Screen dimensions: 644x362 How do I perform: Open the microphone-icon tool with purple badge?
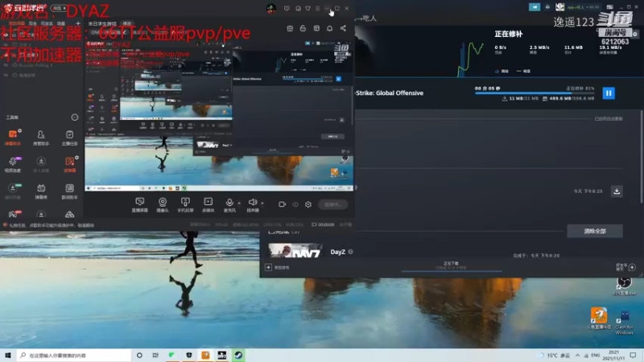[13, 164]
